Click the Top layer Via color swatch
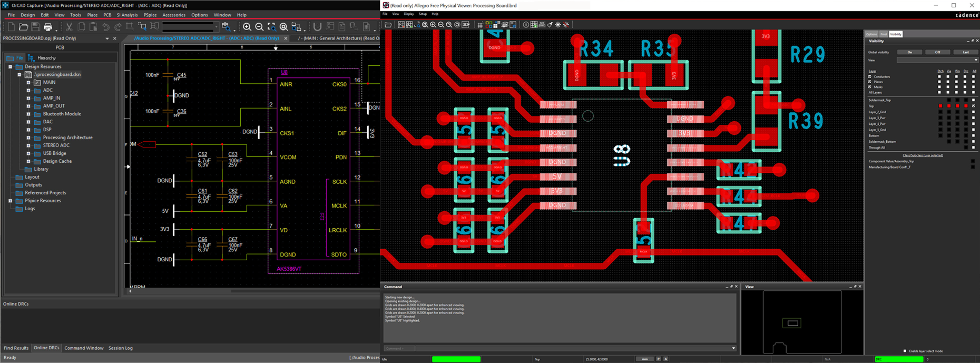 point(949,106)
